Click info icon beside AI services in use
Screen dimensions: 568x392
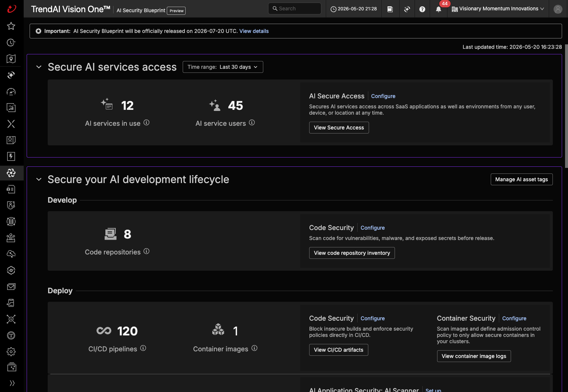coord(146,122)
